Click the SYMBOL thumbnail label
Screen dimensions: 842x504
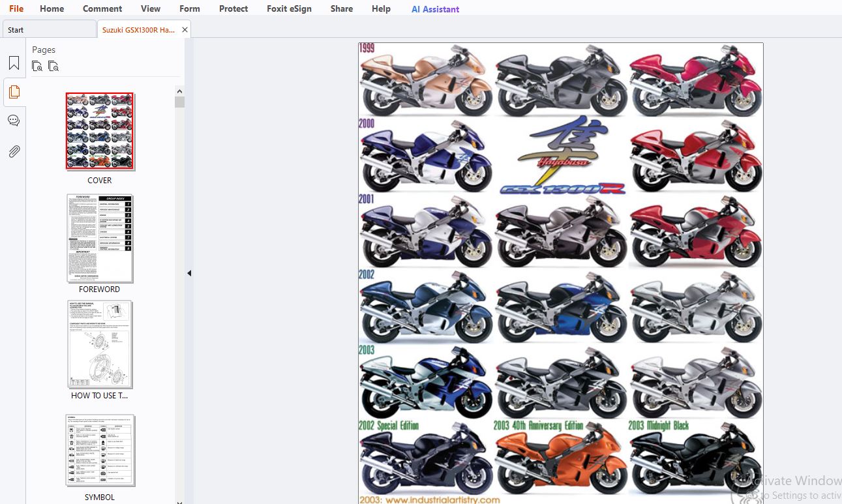tap(100, 497)
